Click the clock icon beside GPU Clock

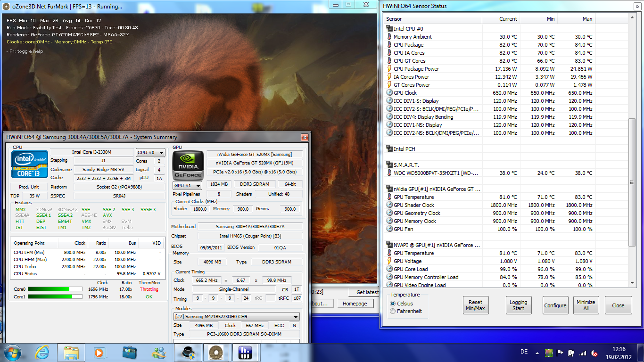(389, 93)
